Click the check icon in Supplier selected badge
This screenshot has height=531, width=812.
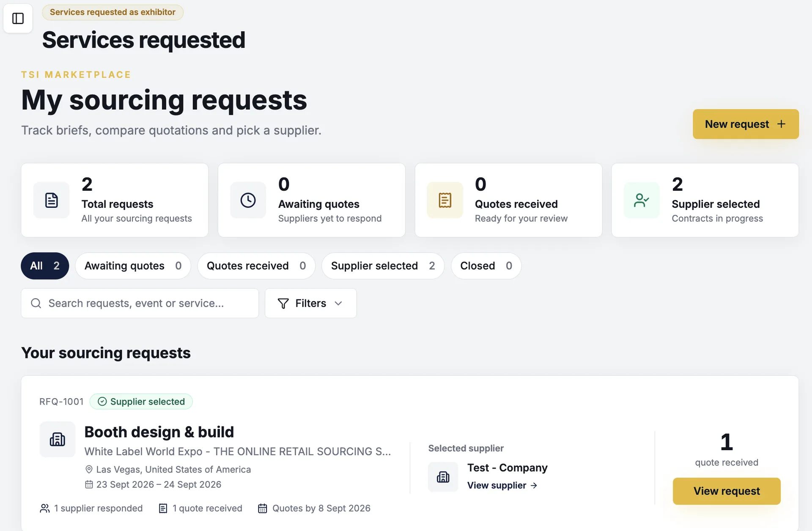[x=102, y=402]
